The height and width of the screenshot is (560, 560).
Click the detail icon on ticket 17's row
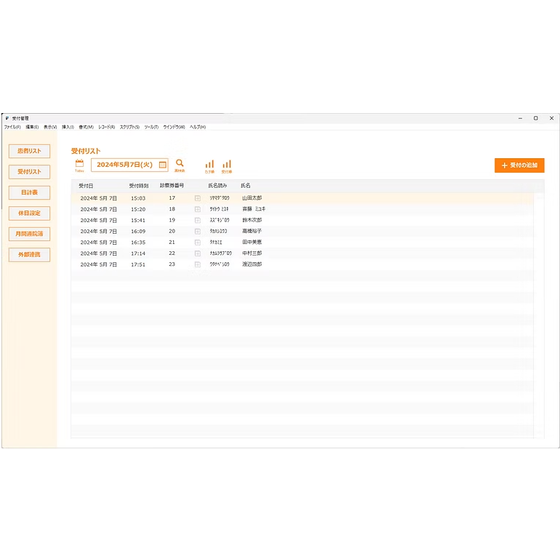pyautogui.click(x=198, y=198)
